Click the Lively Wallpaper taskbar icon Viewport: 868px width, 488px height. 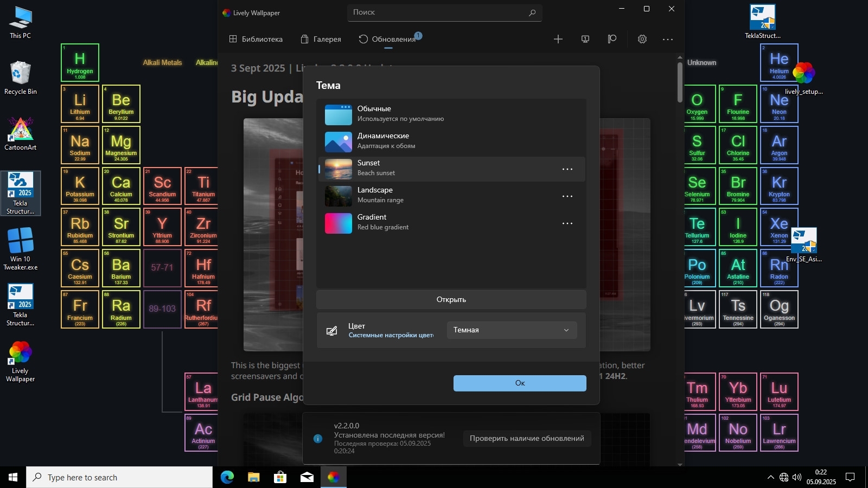(x=333, y=477)
